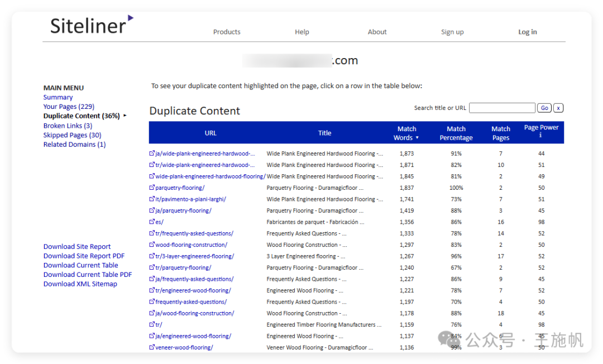603x364 pixels.
Task: Click title 'Engineered Timber Flooring Manufacturers ...'
Action: (x=324, y=324)
